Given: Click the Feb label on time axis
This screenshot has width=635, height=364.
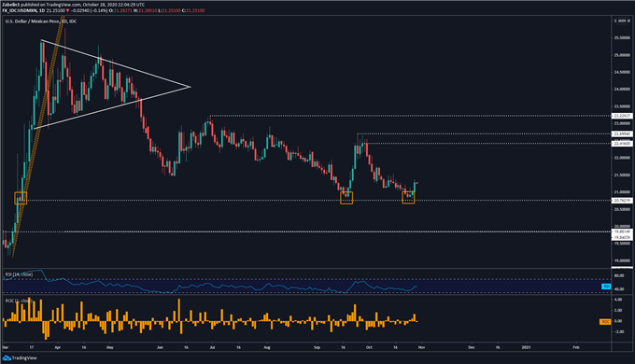Looking at the screenshot, I should click(576, 347).
